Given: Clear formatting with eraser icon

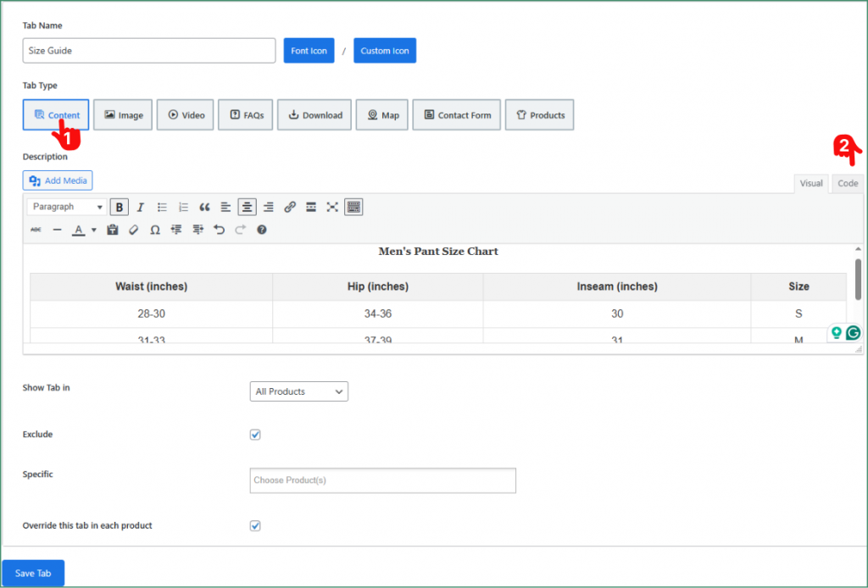Looking at the screenshot, I should point(133,230).
